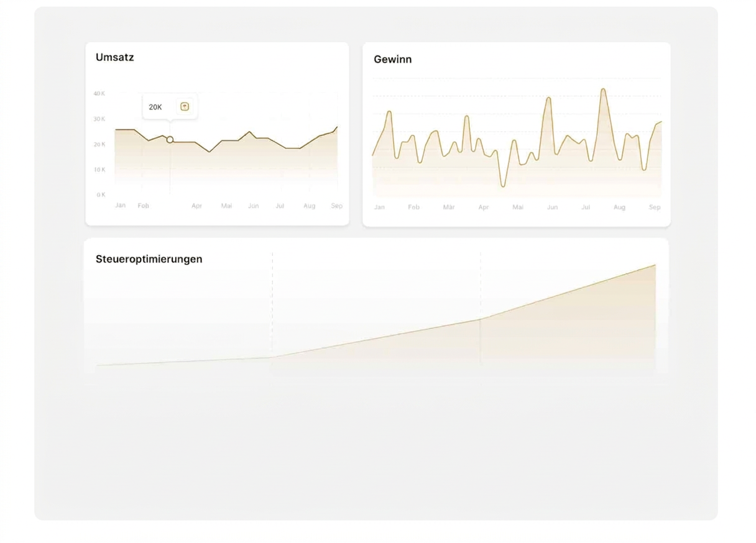Open the Gewinn card title

(393, 60)
